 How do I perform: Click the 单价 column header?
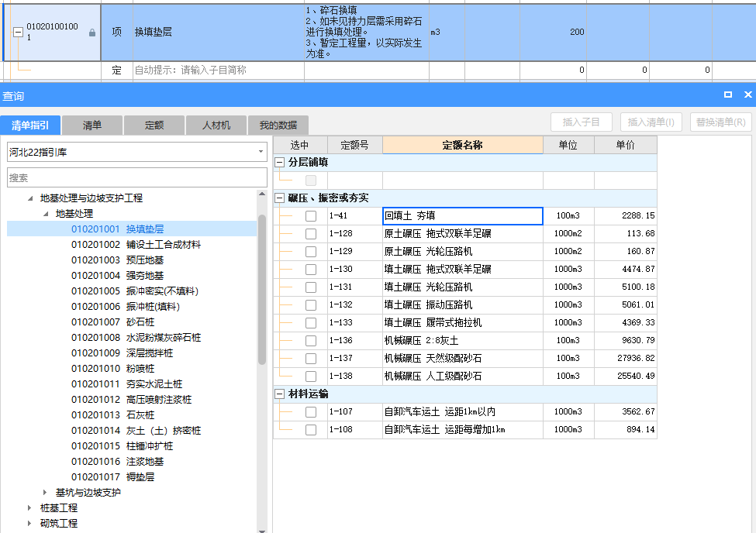pos(625,145)
